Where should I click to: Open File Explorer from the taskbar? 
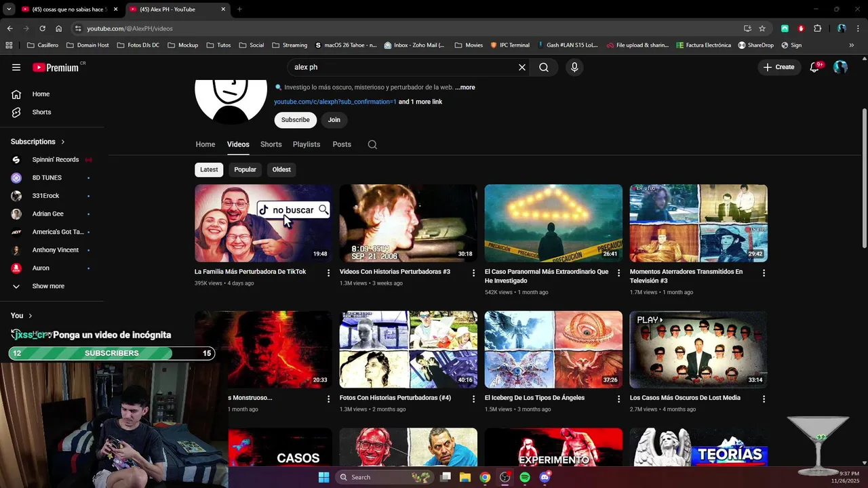tap(465, 477)
